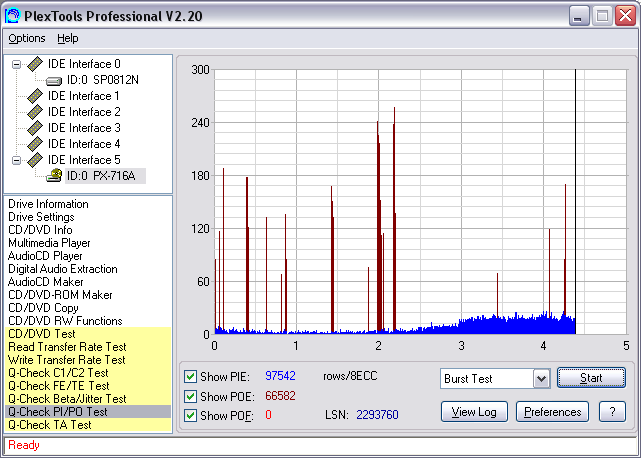Select IDE Interface 0 in tree
This screenshot has height=458, width=641.
tap(84, 64)
